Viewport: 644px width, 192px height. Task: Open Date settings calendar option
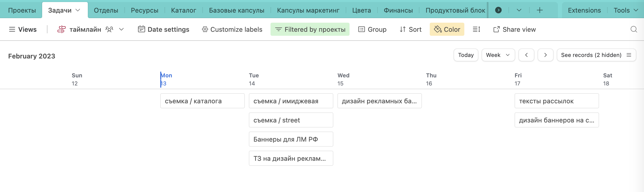[164, 29]
